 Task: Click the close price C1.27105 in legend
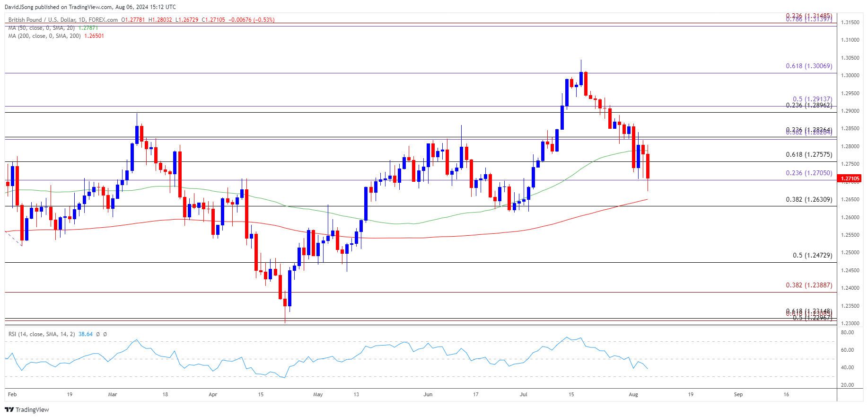click(213, 20)
